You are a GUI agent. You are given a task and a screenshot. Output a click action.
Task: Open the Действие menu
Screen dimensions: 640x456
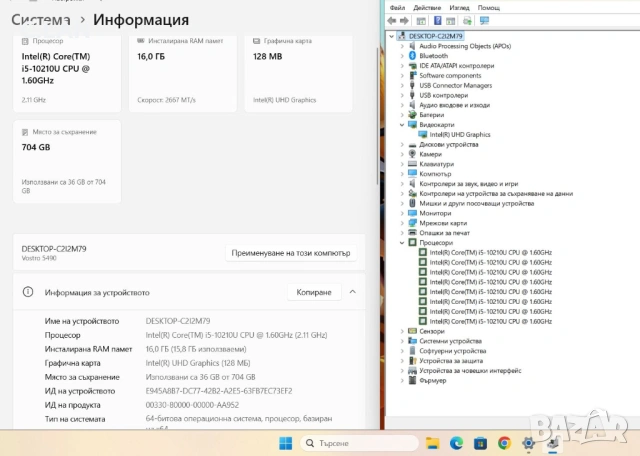pyautogui.click(x=427, y=7)
